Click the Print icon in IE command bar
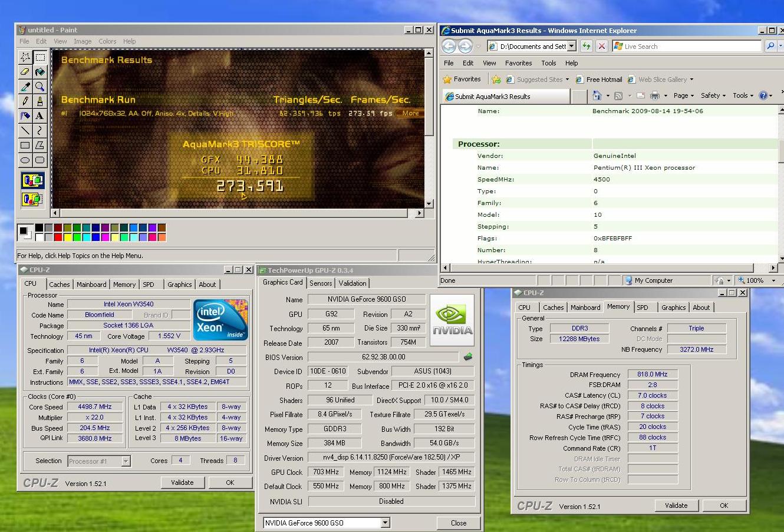Viewport: 784px width, 532px height. point(655,95)
